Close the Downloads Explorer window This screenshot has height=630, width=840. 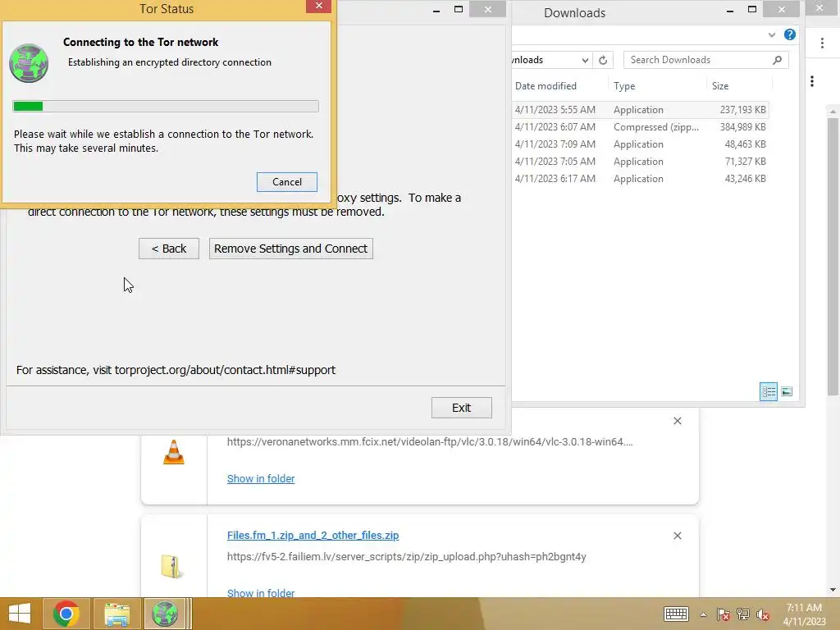coord(782,9)
